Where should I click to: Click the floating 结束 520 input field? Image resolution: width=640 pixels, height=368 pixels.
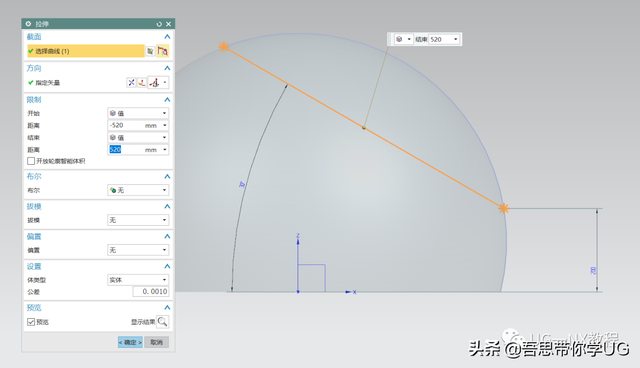pyautogui.click(x=440, y=39)
